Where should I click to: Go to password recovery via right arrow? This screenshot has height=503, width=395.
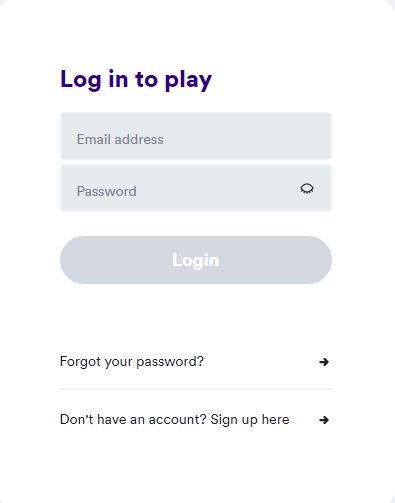click(x=324, y=362)
